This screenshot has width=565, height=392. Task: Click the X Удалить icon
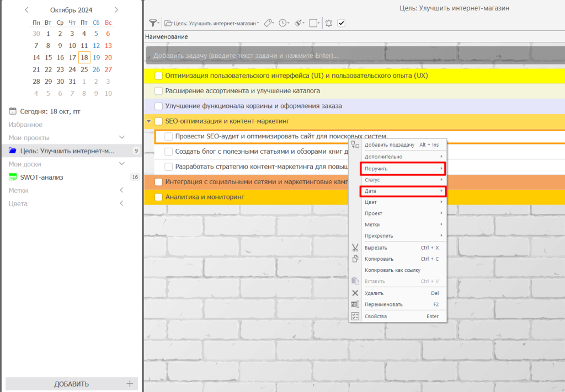[x=355, y=293]
